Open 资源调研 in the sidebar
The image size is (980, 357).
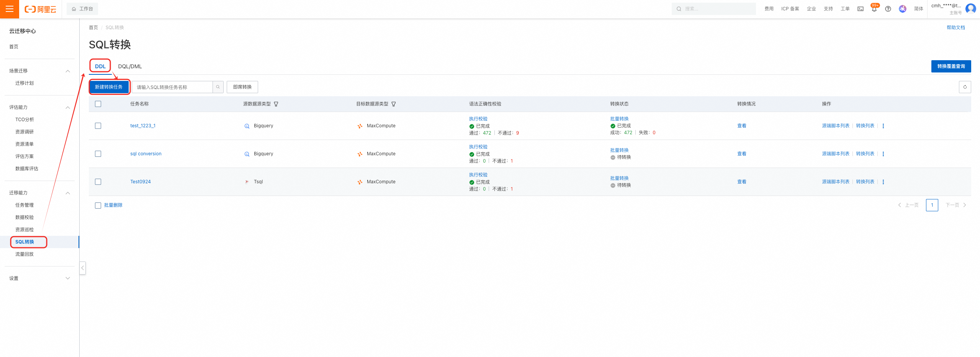click(25, 132)
